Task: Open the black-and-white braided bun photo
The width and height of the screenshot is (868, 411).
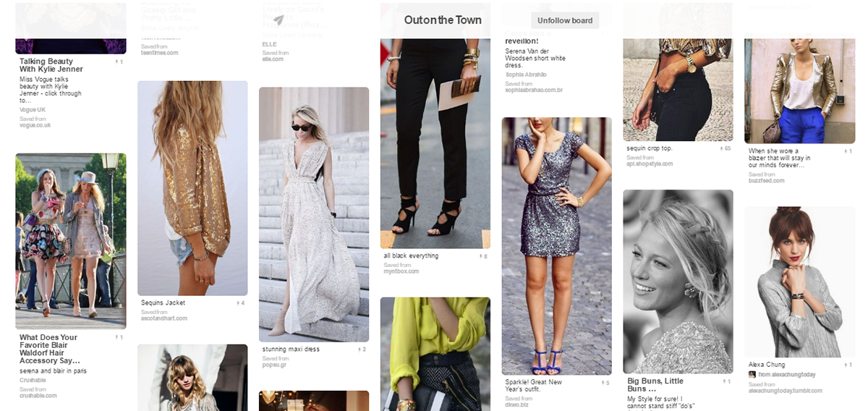Action: [x=678, y=282]
